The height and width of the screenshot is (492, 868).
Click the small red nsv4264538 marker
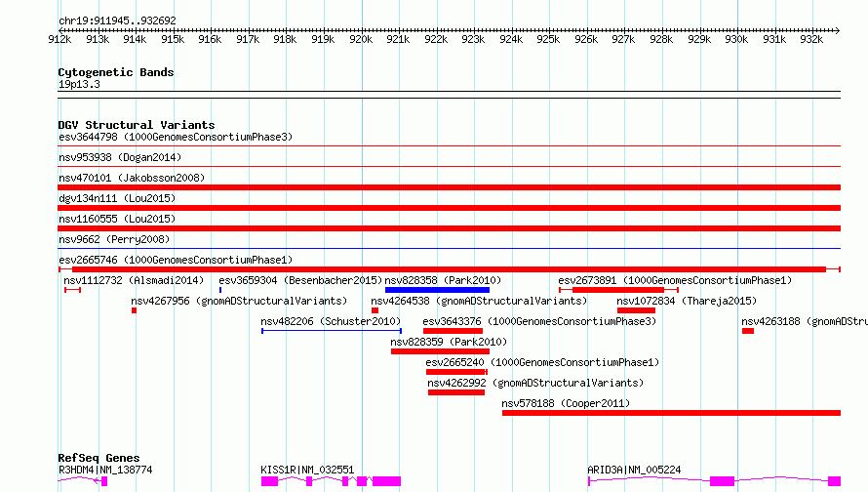click(375, 310)
